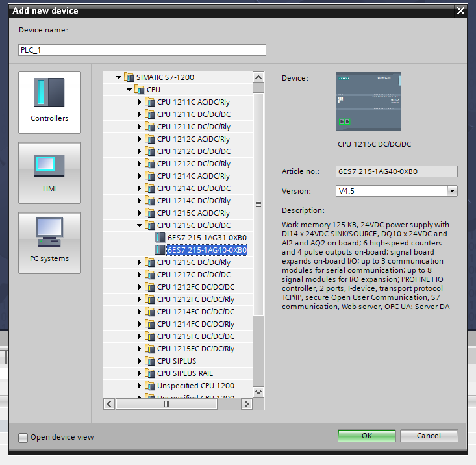
Task: Click OK to add the device
Action: (x=367, y=436)
